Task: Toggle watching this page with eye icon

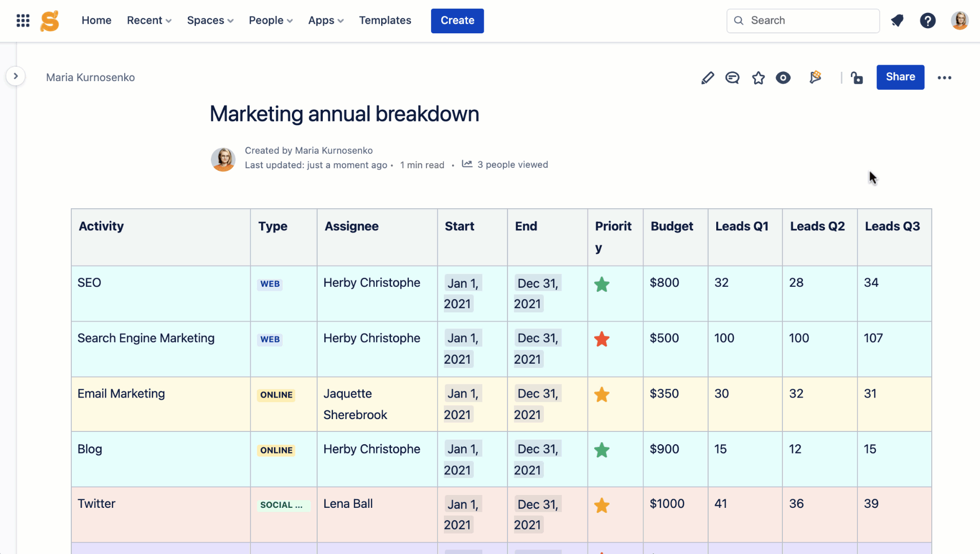Action: point(783,77)
